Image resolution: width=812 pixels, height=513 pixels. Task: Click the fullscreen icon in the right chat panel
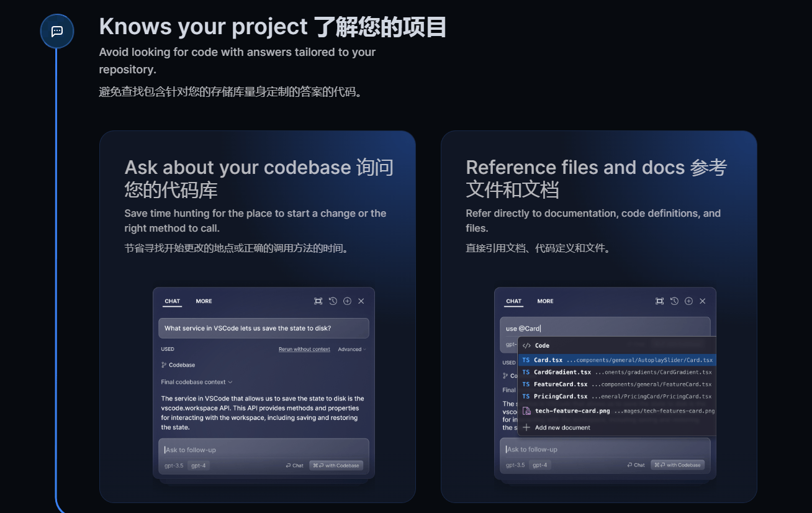click(660, 301)
